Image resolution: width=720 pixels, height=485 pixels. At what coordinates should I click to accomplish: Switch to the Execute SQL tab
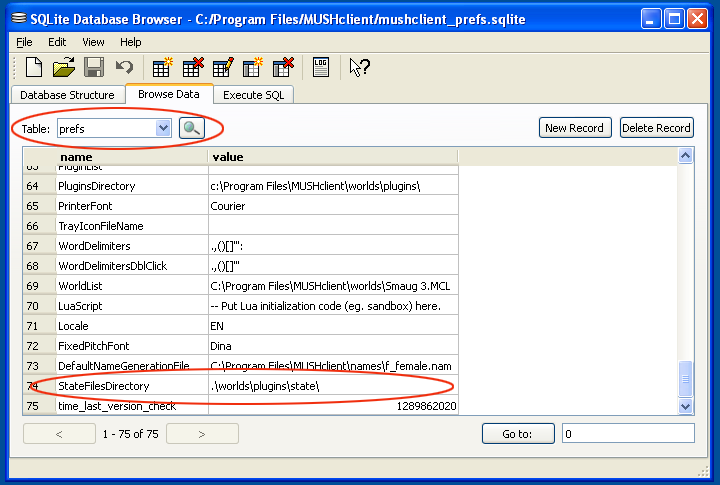253,95
